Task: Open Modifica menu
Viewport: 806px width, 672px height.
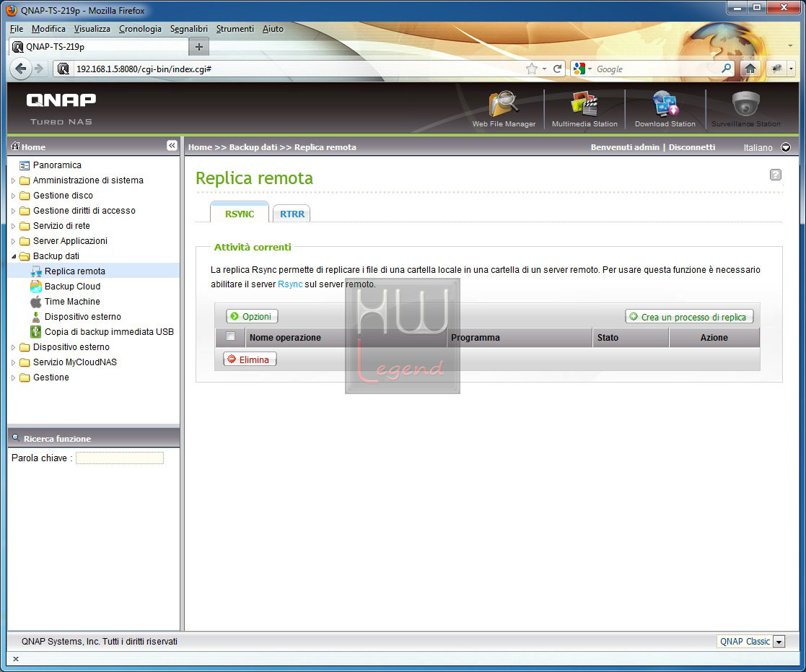Action: point(48,29)
